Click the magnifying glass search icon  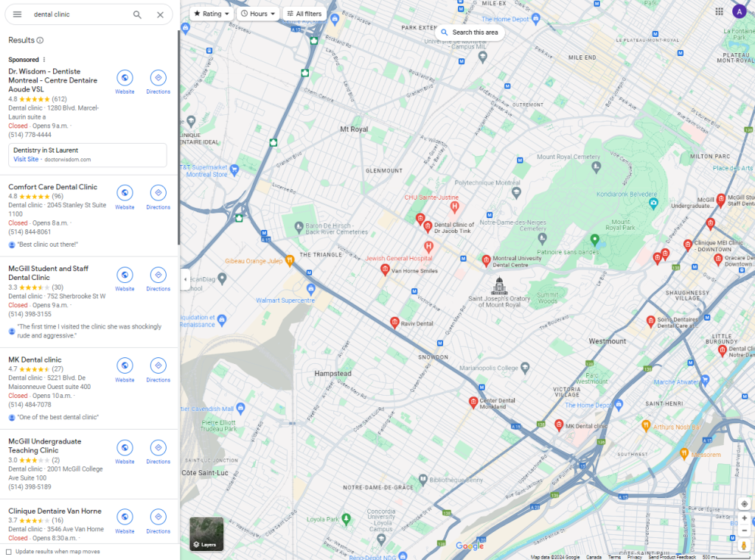(137, 14)
